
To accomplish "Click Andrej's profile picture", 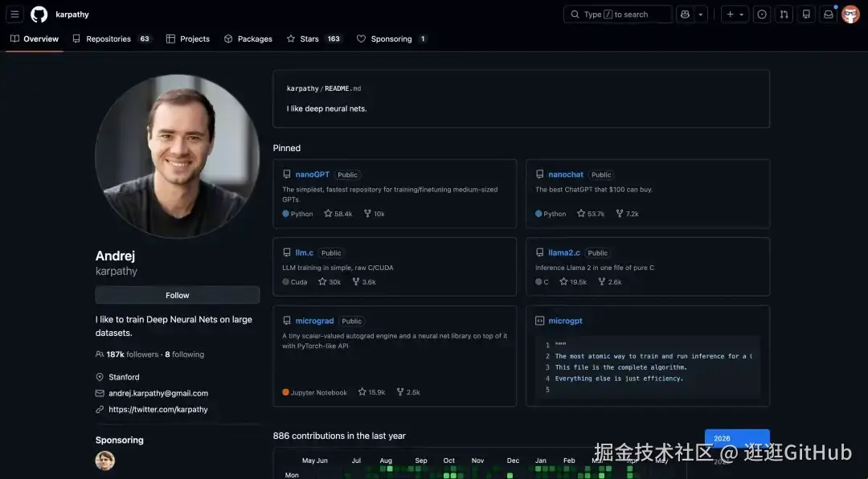I will click(177, 157).
